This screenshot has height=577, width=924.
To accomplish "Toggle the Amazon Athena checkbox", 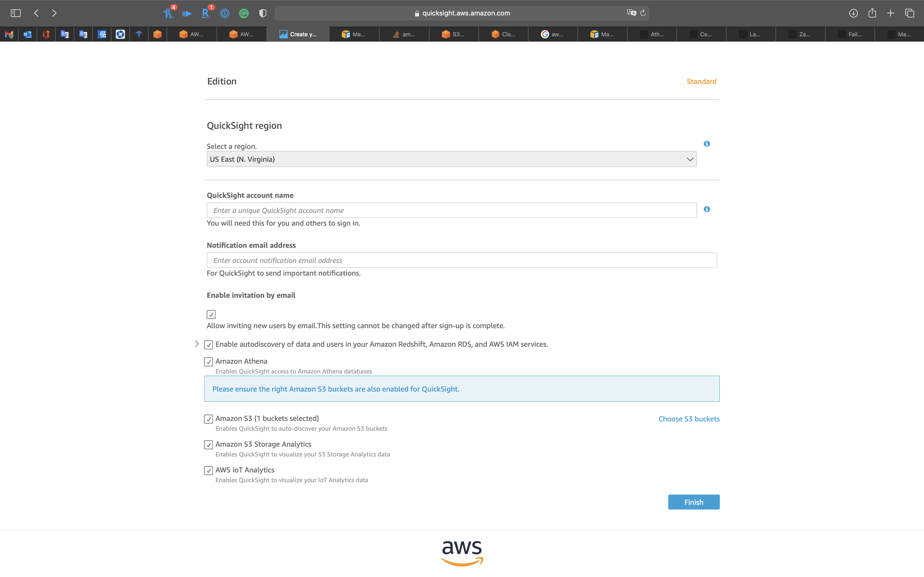I will tap(209, 362).
